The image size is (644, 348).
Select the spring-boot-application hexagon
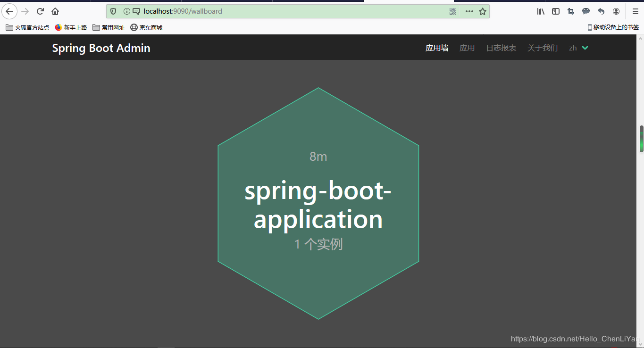[x=318, y=204]
